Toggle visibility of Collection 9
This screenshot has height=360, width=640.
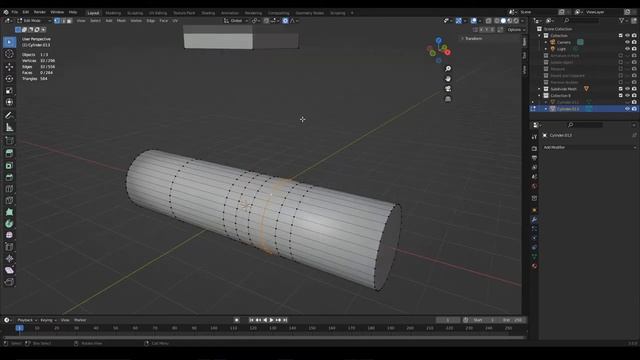coord(627,95)
